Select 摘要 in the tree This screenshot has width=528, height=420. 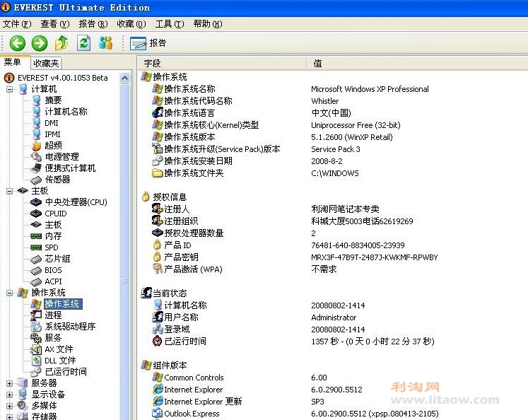click(x=53, y=100)
